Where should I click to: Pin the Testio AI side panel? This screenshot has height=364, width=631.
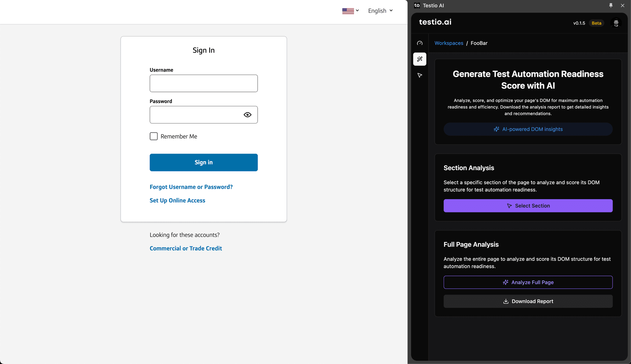[x=611, y=5]
